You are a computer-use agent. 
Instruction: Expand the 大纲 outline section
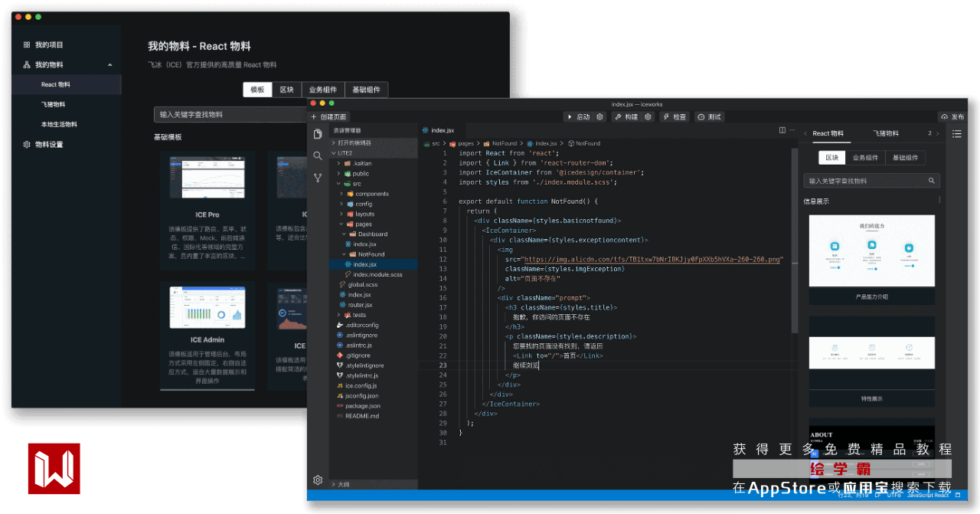point(374,484)
